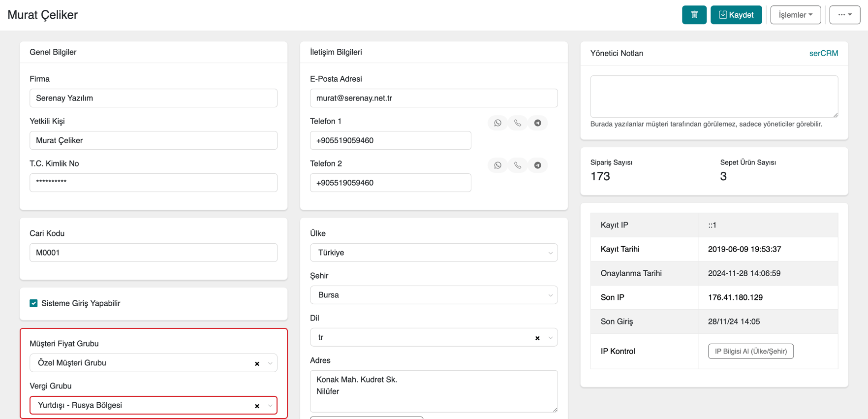Clear the Vergi Grubu selection
The height and width of the screenshot is (419, 868).
[257, 406]
